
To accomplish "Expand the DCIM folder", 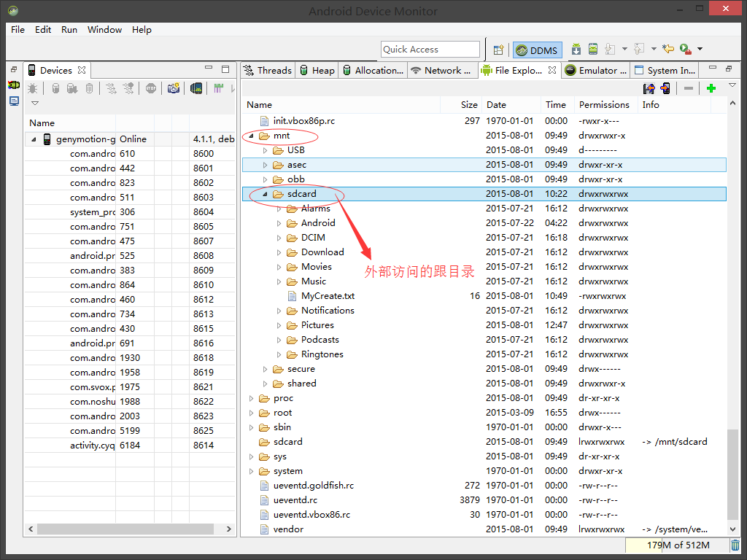I will 279,238.
